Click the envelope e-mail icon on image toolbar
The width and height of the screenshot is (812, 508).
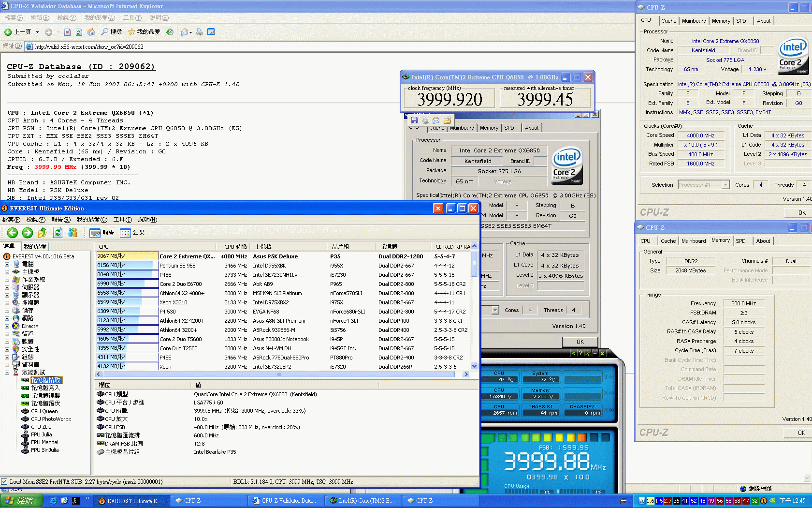coord(436,120)
